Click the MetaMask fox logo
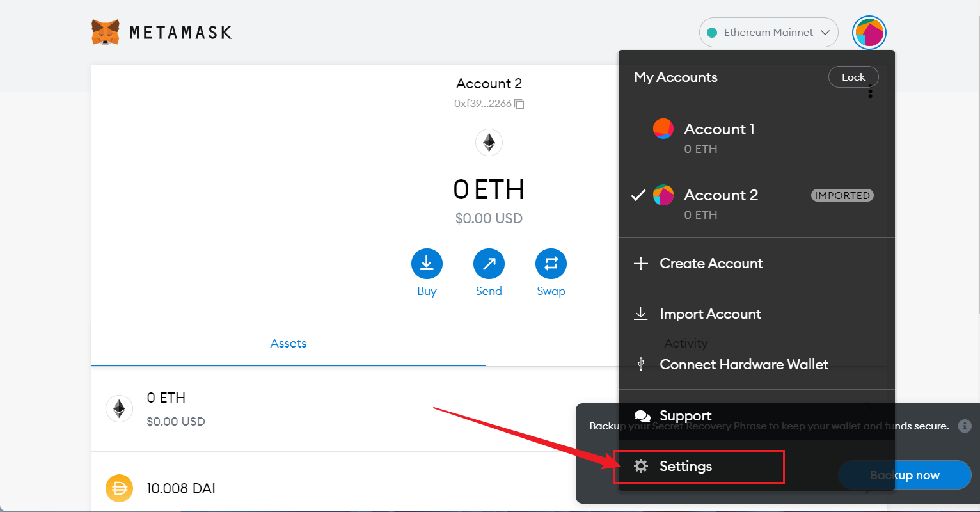980x512 pixels. coord(106,32)
